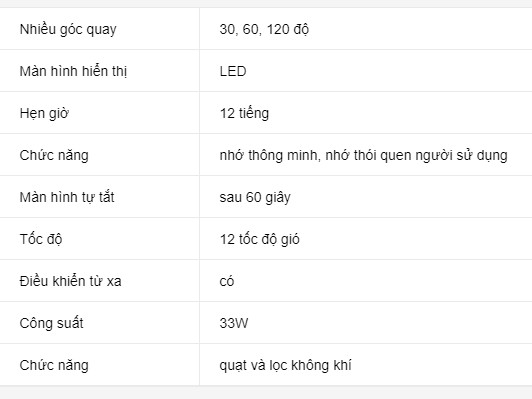
Task: Select the "12 tiếng" value
Action: [x=244, y=113]
